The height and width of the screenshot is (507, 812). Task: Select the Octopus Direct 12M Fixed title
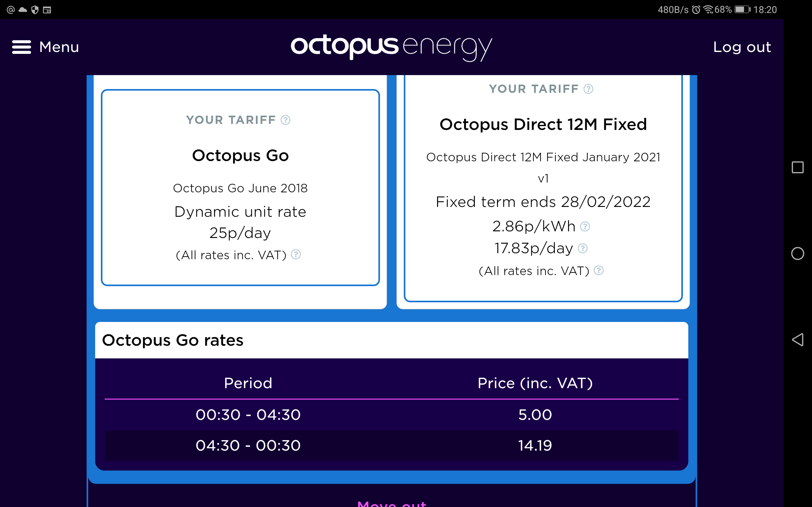tap(543, 125)
